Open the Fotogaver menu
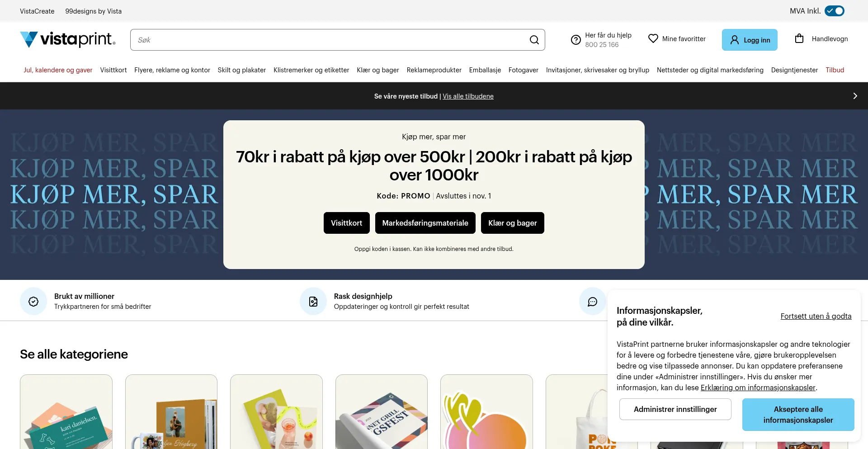The width and height of the screenshot is (868, 449). coord(524,70)
